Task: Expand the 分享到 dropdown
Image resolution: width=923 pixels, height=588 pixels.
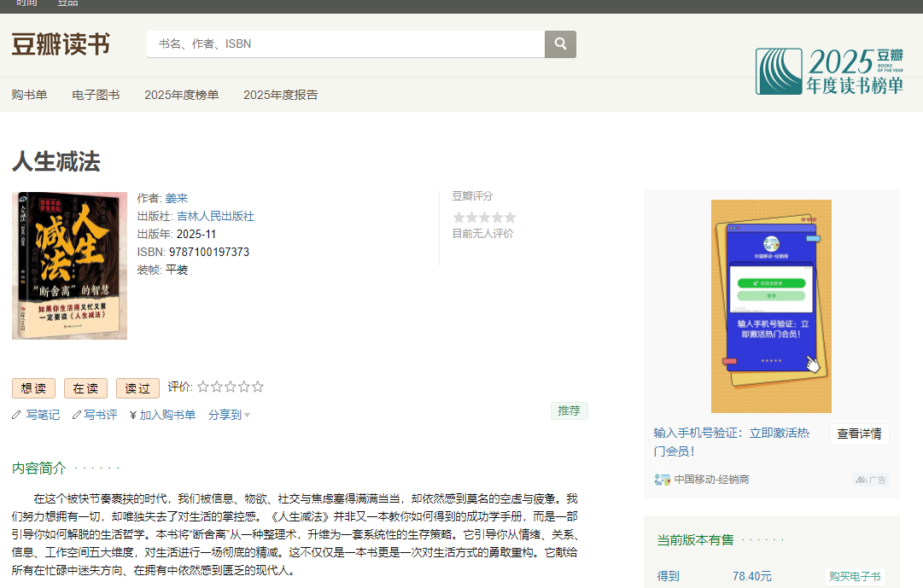Action: 229,415
